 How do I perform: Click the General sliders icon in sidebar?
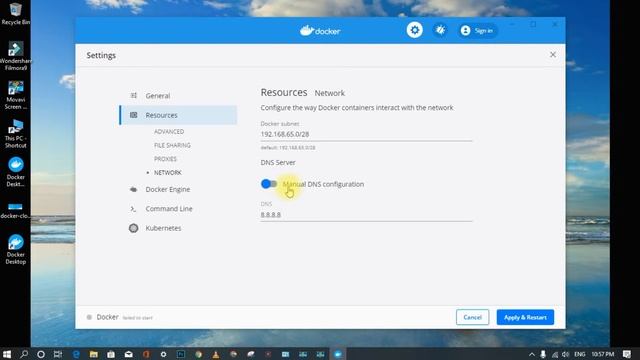click(133, 96)
